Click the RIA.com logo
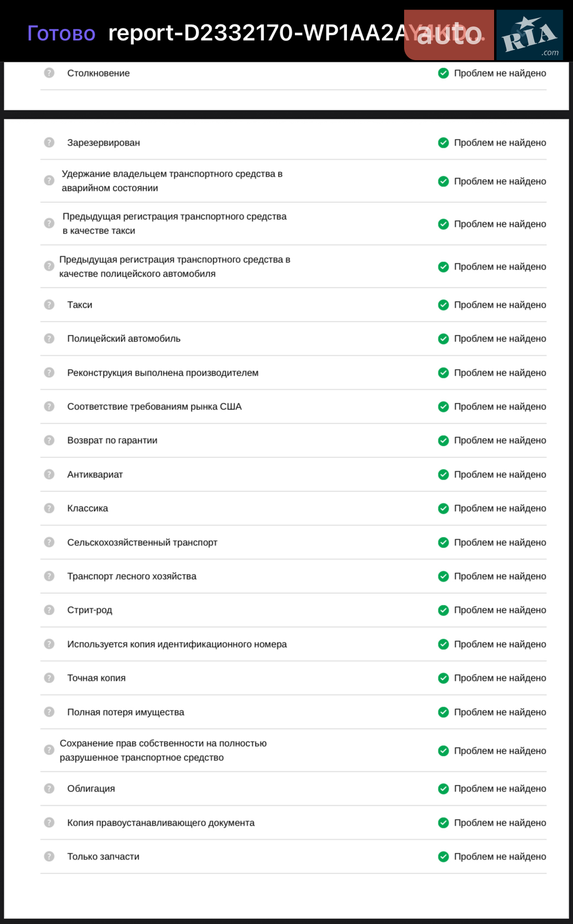 [530, 35]
